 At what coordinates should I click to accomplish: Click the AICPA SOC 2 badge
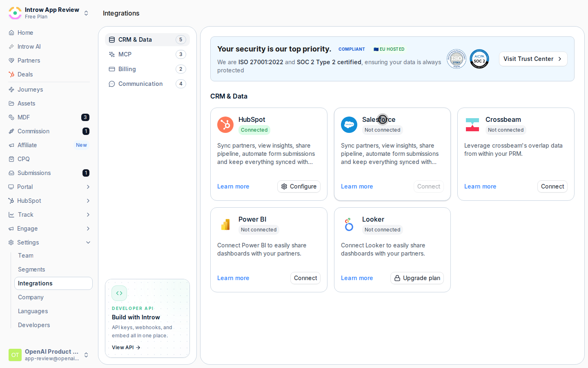click(479, 59)
